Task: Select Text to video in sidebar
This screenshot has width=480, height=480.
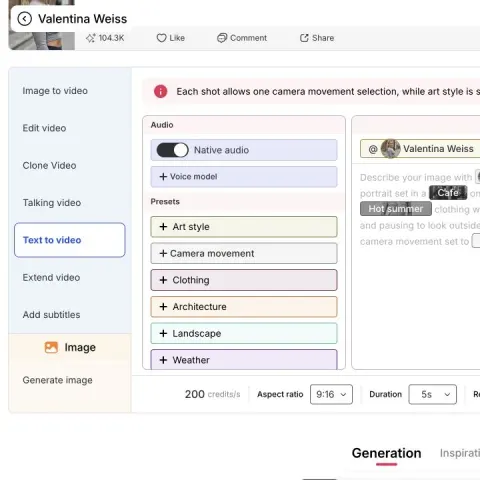Action: point(70,240)
